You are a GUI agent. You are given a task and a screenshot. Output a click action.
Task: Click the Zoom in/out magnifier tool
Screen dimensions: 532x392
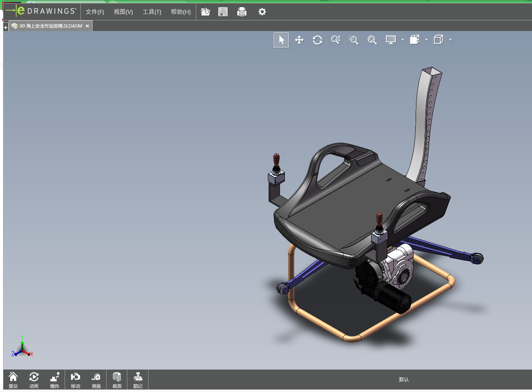336,40
